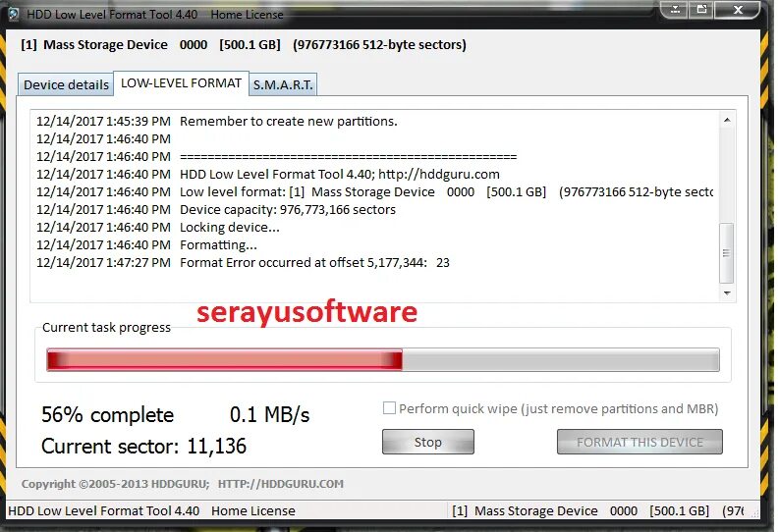Image resolution: width=778 pixels, height=532 pixels.
Task: Click the log scrollbar down arrow
Action: (x=727, y=293)
